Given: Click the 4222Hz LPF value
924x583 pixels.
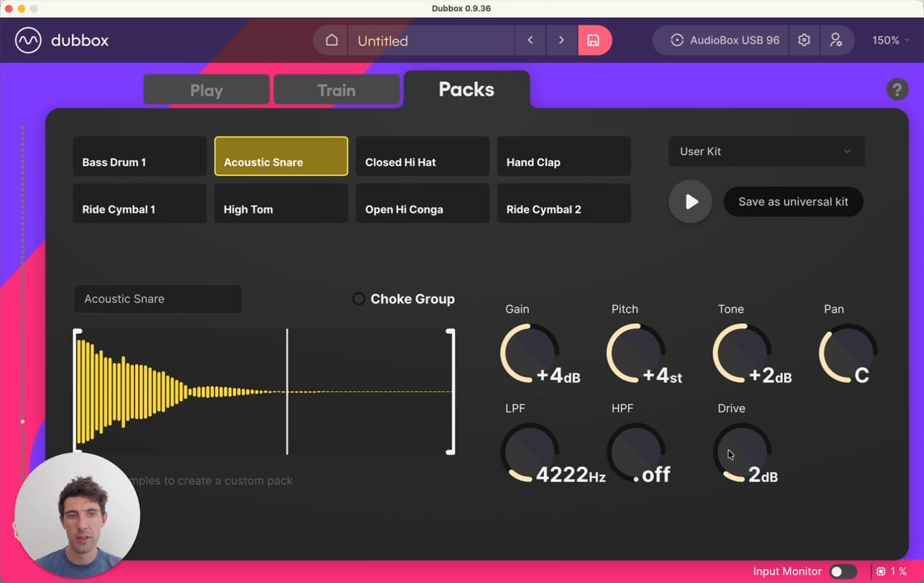Looking at the screenshot, I should pos(570,475).
